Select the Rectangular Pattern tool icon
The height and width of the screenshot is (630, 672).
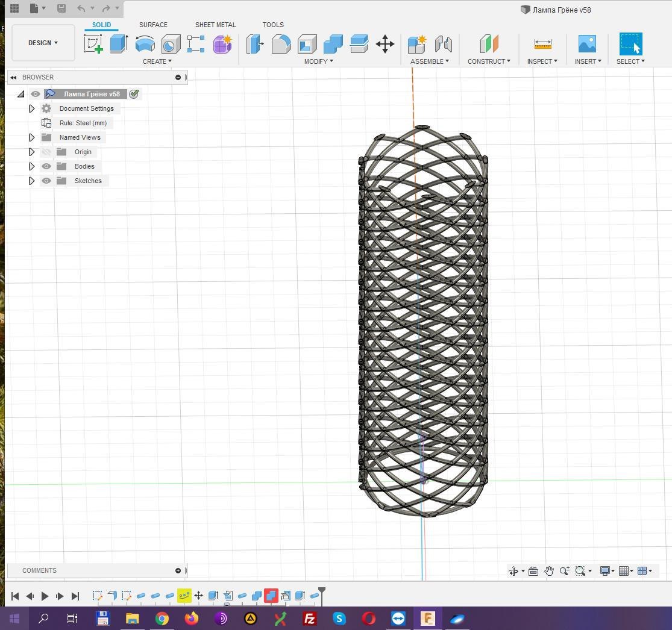click(196, 44)
